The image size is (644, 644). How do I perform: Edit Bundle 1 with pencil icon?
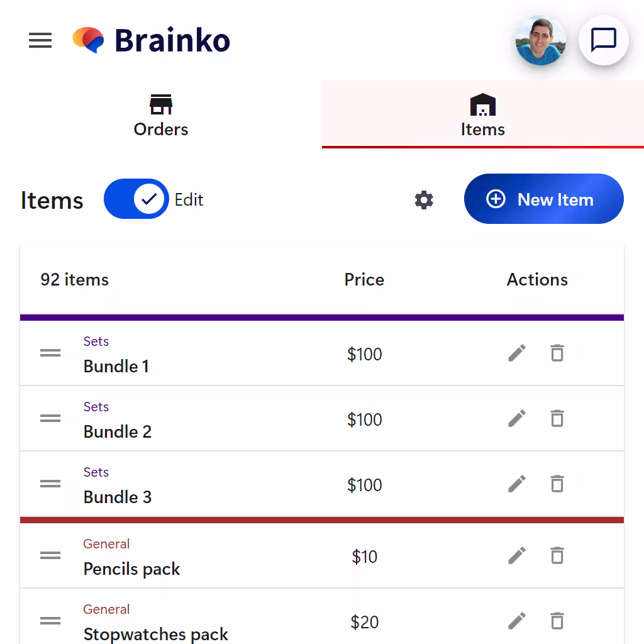pos(517,353)
